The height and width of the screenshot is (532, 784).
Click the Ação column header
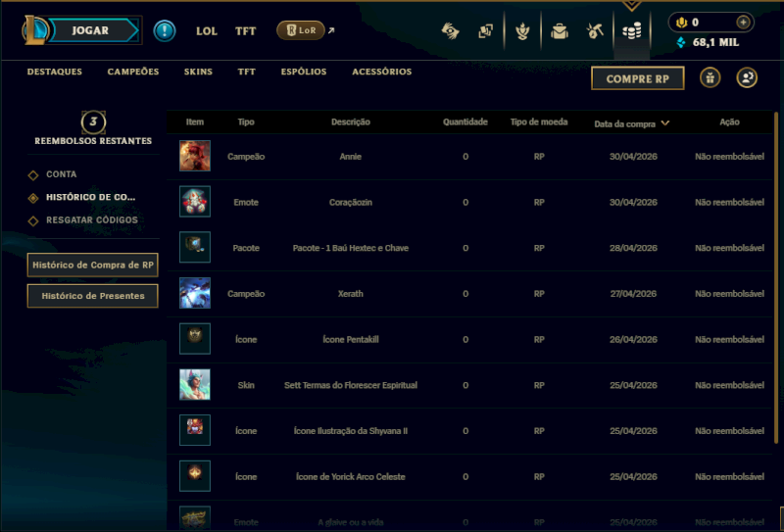pos(729,121)
